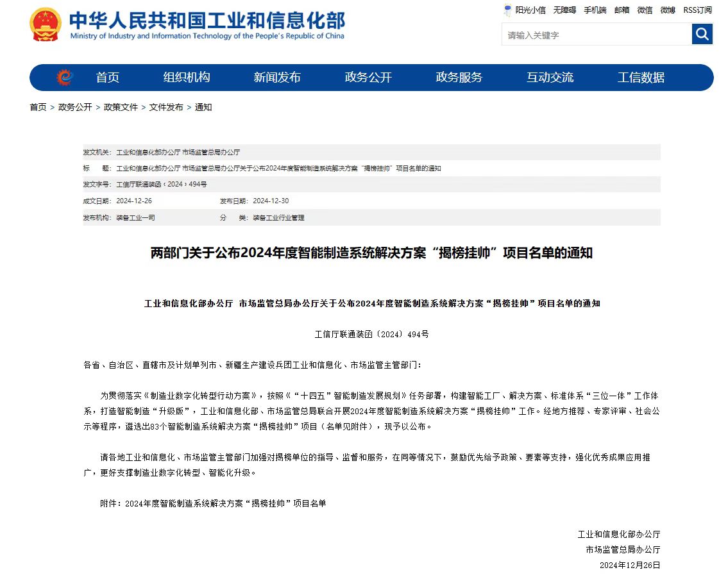Click the 发布日期 2024-12-30 value
The width and height of the screenshot is (728, 577).
pyautogui.click(x=271, y=201)
